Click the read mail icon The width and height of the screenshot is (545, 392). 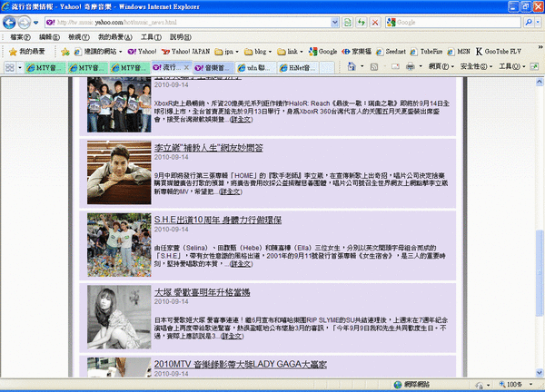coord(395,66)
